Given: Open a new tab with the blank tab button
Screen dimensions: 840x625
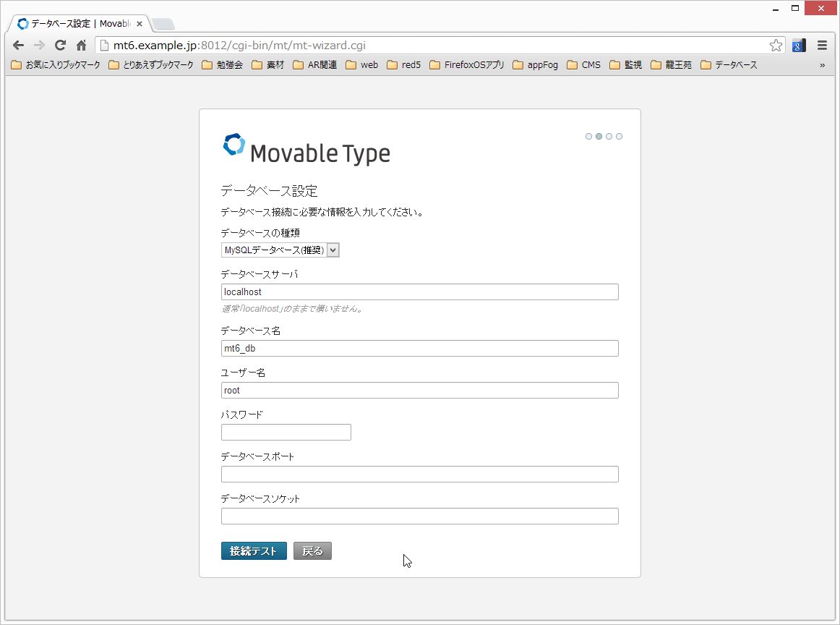Looking at the screenshot, I should [163, 24].
